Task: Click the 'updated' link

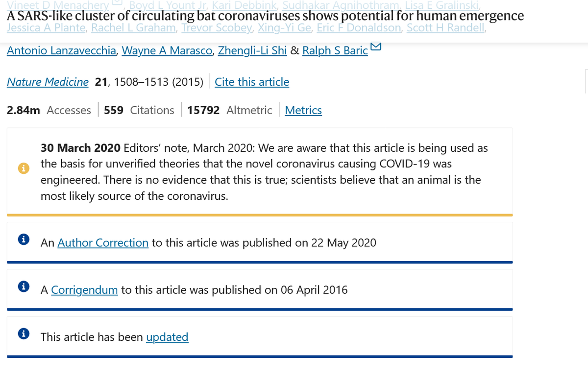Action: point(167,337)
